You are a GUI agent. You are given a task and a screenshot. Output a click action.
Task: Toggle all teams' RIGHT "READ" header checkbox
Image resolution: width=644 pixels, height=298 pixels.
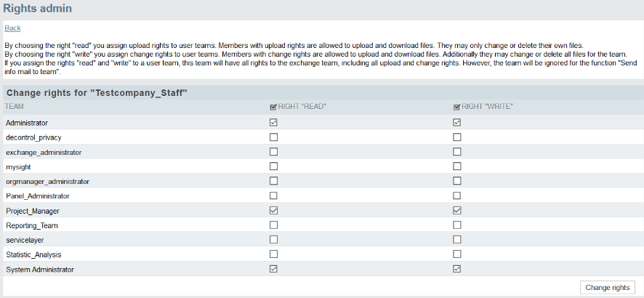pos(273,108)
